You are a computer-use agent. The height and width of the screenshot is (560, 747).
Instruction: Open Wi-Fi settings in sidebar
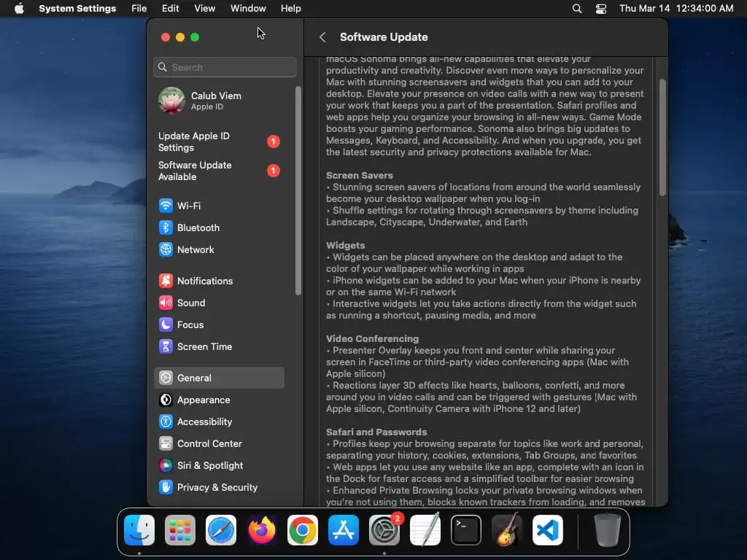[x=219, y=206]
